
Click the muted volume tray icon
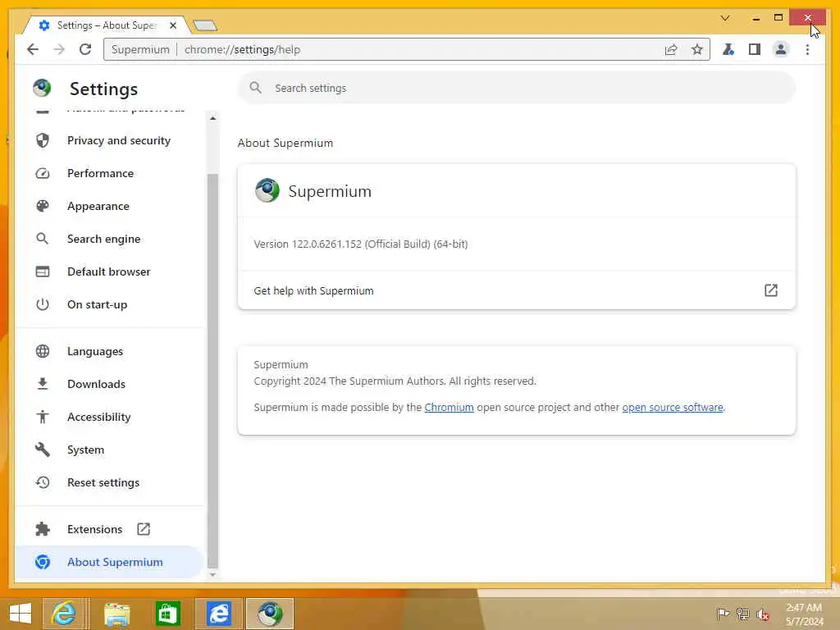[x=762, y=614]
